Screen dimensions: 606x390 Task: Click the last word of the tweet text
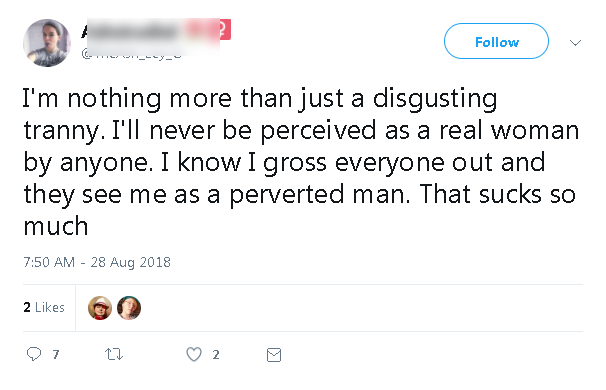(56, 226)
